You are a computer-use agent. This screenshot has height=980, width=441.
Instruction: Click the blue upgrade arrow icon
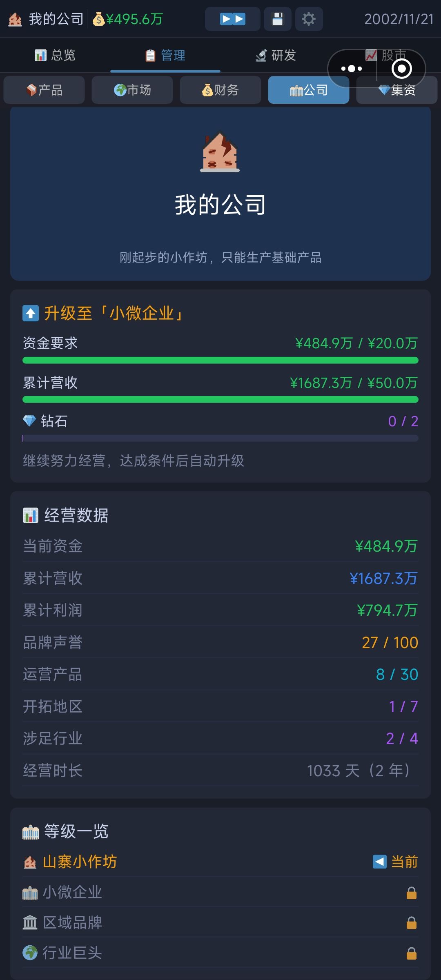click(31, 314)
